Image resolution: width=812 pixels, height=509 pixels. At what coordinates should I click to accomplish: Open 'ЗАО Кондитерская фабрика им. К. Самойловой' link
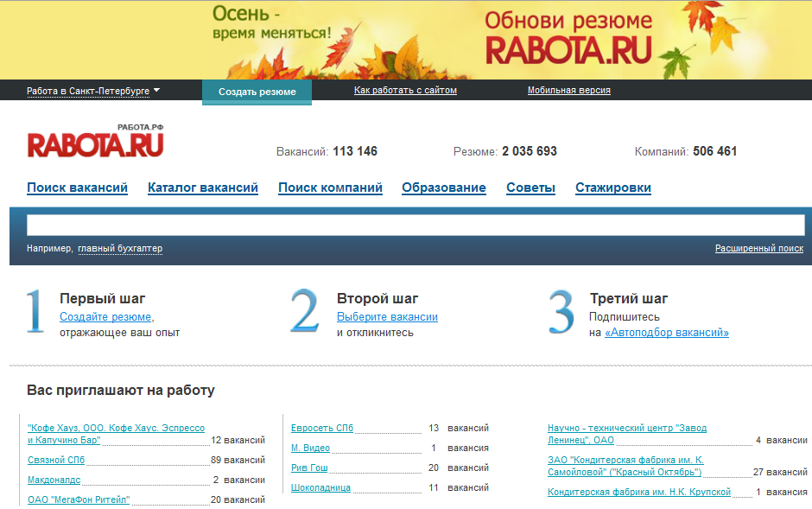pos(625,466)
